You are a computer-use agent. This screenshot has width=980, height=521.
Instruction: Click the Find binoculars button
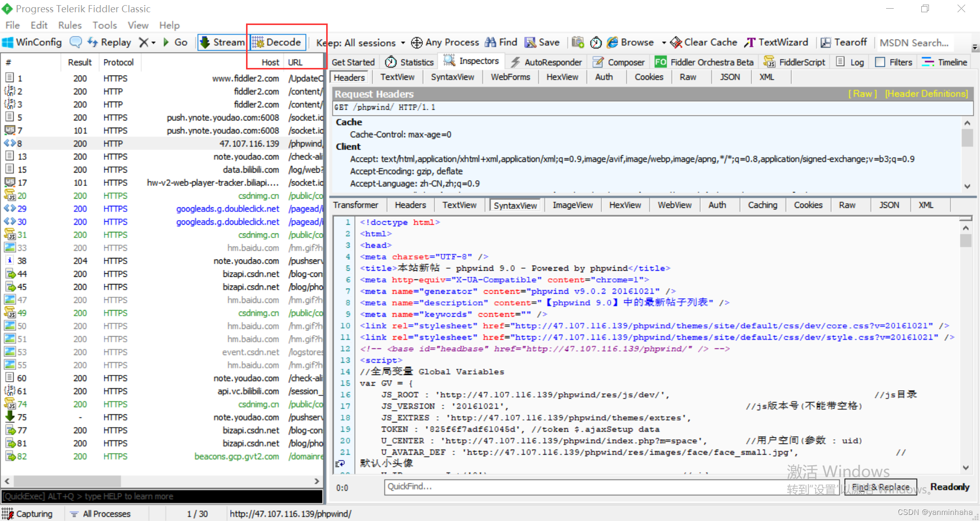pos(501,42)
